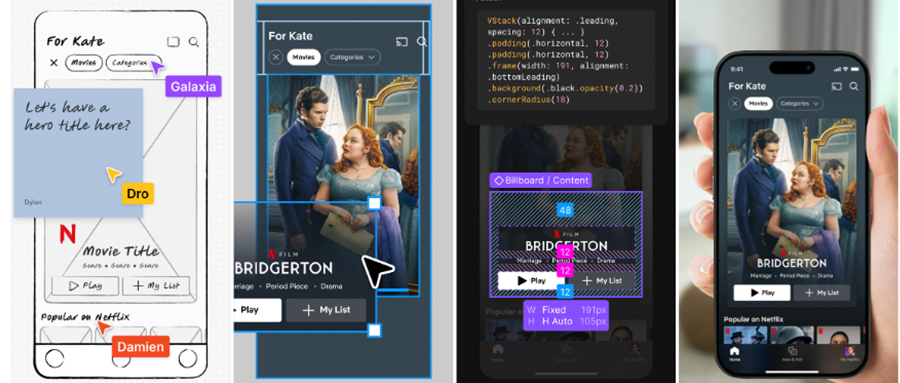The image size is (900, 383).
Task: Click the red Netflix N logo in wireframe
Action: coord(68,234)
